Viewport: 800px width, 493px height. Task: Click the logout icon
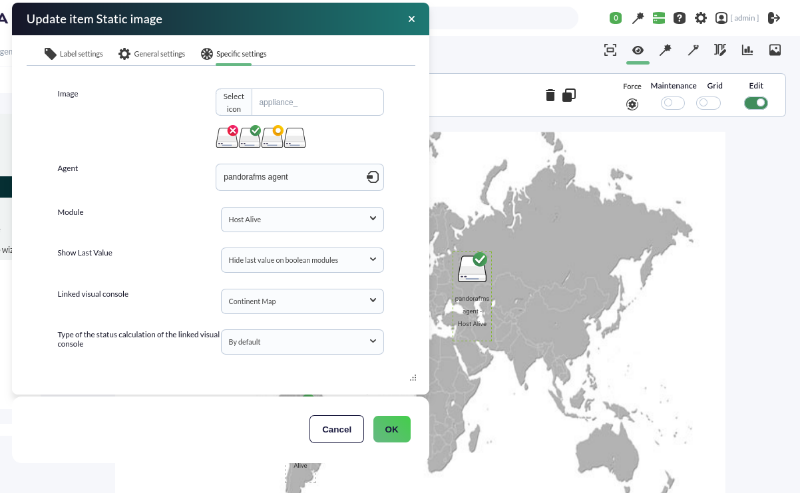tap(774, 18)
